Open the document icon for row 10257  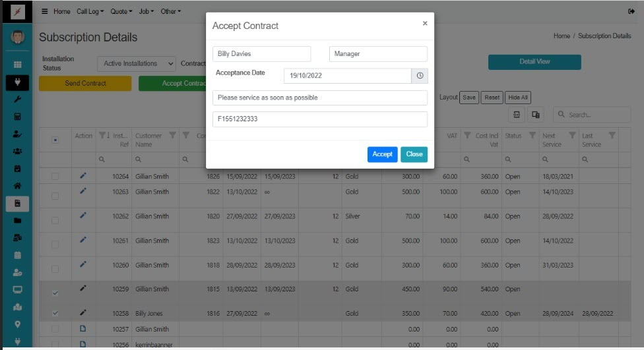(83, 328)
